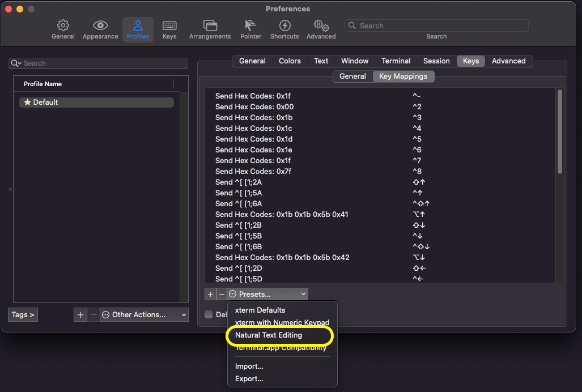The image size is (582, 392).
Task: Open Appearance preferences eye icon
Action: [100, 29]
